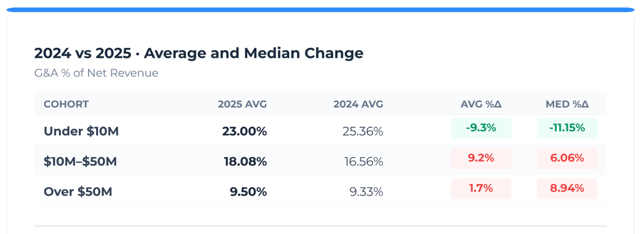Screen dimensions: 644x234
Task: Click the green -9.3% average change badge
Action: pos(481,128)
